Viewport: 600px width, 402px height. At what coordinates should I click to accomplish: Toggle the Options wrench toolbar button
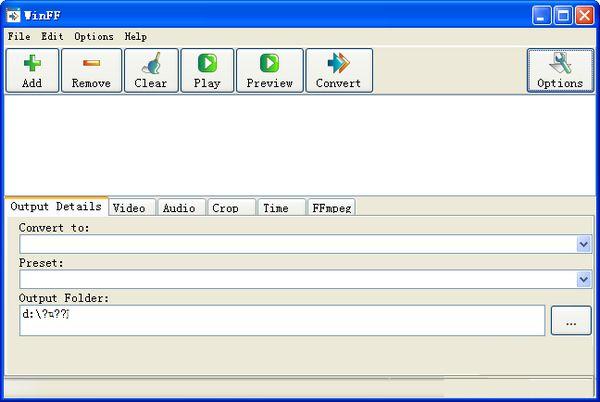pyautogui.click(x=560, y=71)
